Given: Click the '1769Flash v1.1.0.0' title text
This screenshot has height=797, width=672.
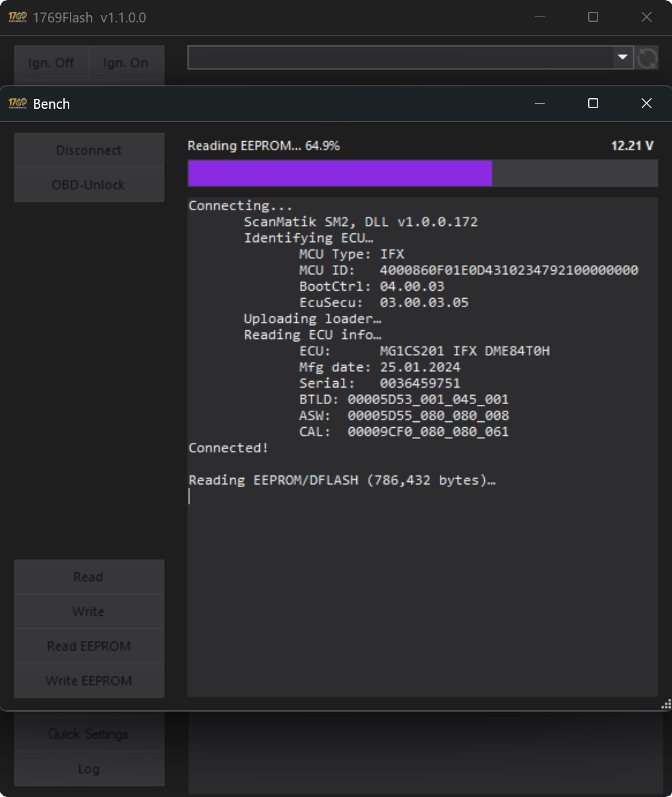Looking at the screenshot, I should (x=90, y=18).
